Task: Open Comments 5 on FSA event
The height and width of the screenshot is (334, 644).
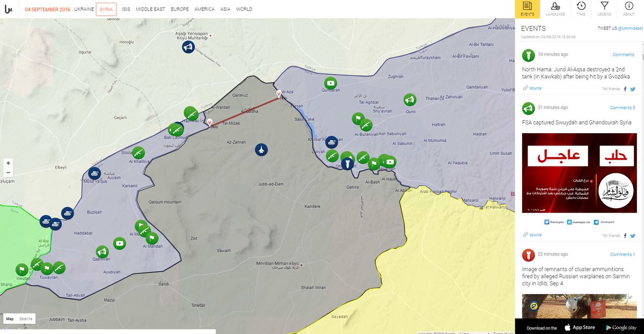Action: (x=622, y=108)
